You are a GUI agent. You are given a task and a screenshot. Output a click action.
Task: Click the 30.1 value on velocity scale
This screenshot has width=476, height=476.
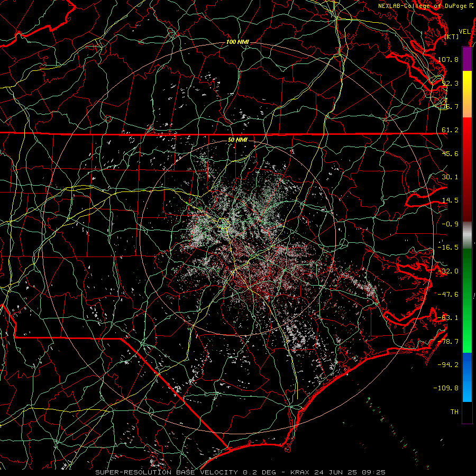coord(450,177)
